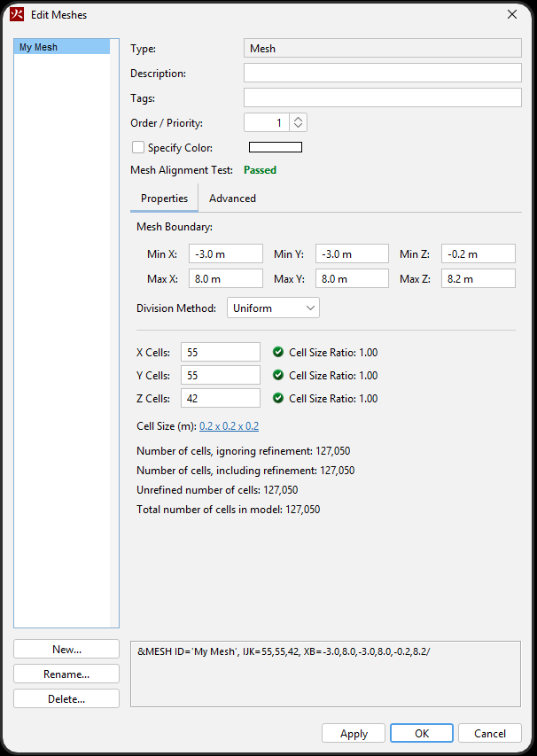Click the Cancel button

(490, 733)
